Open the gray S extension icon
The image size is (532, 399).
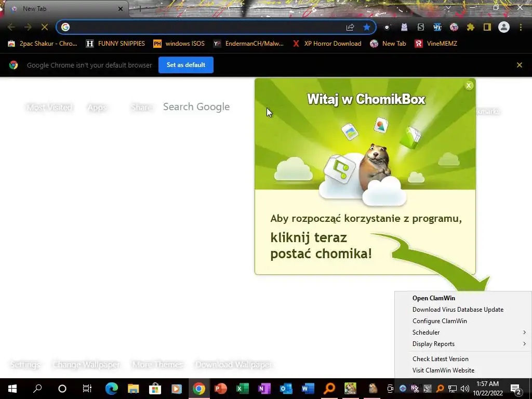[x=421, y=27]
